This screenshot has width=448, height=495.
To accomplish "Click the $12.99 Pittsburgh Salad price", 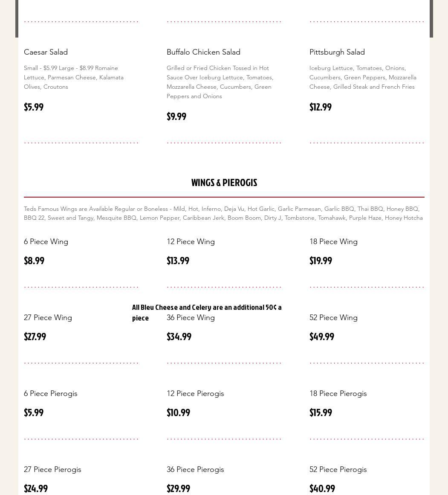I will pyautogui.click(x=321, y=107).
